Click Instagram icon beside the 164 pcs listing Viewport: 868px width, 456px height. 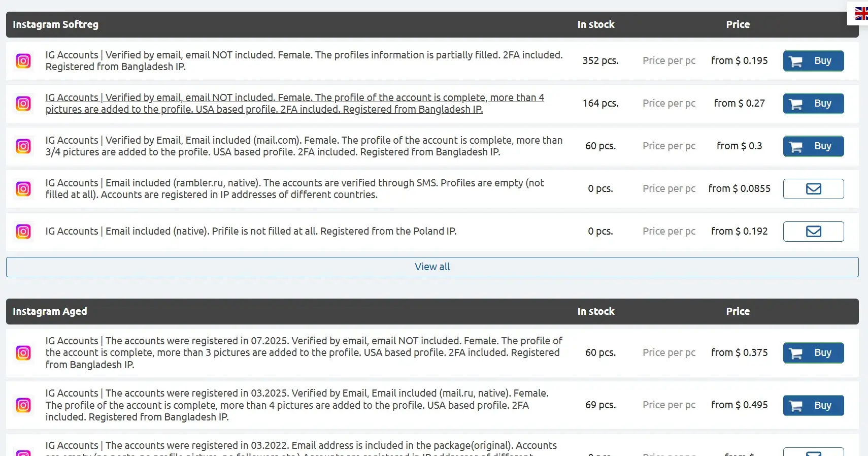click(x=23, y=104)
